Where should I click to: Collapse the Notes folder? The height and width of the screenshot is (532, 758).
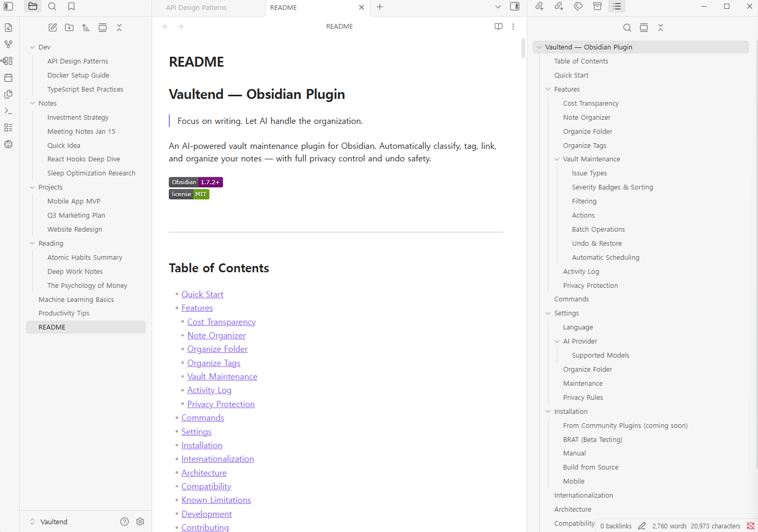click(32, 104)
